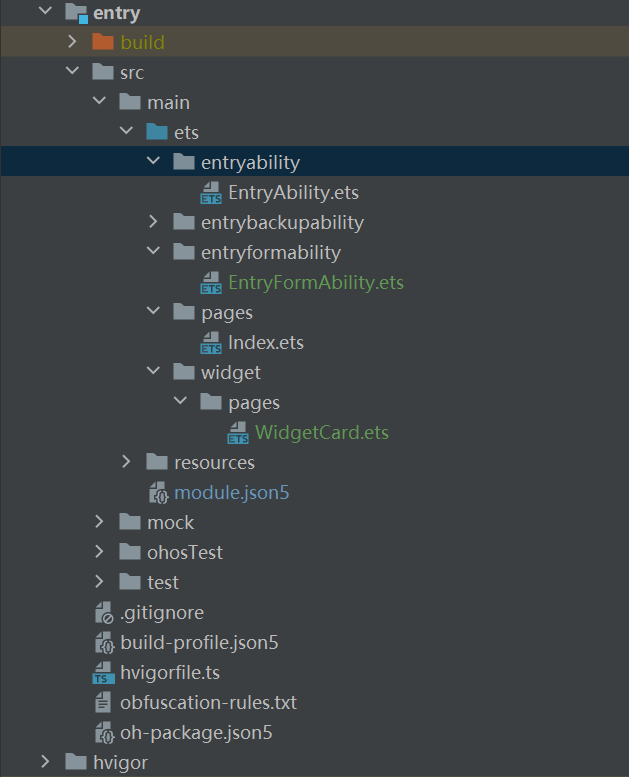Click the ETS file icon beside EntryAbility.ets
Image resolution: width=629 pixels, height=777 pixels.
pyautogui.click(x=211, y=193)
